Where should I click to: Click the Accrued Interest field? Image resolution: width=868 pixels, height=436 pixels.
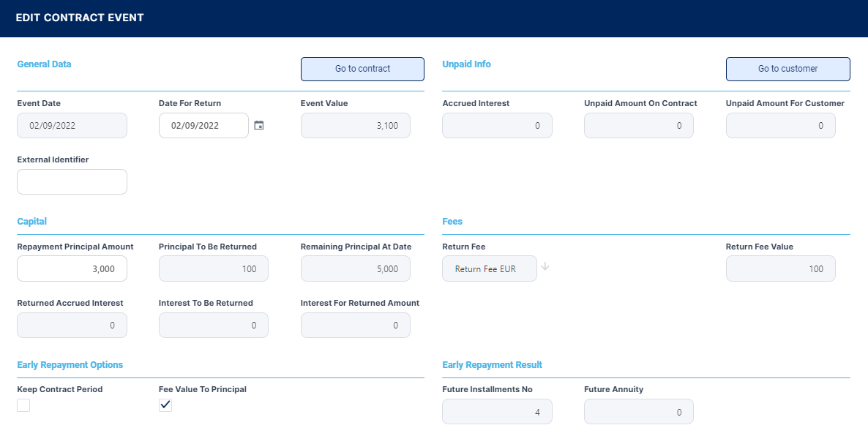[497, 126]
